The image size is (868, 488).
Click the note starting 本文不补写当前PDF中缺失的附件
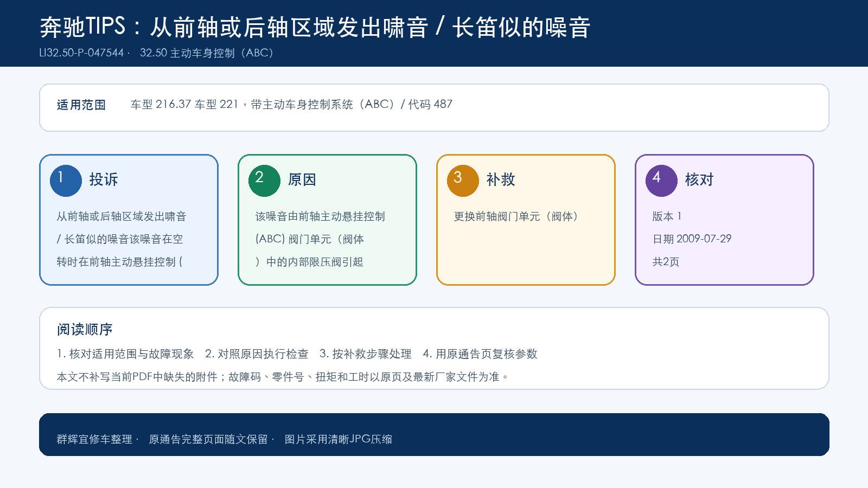coord(283,377)
